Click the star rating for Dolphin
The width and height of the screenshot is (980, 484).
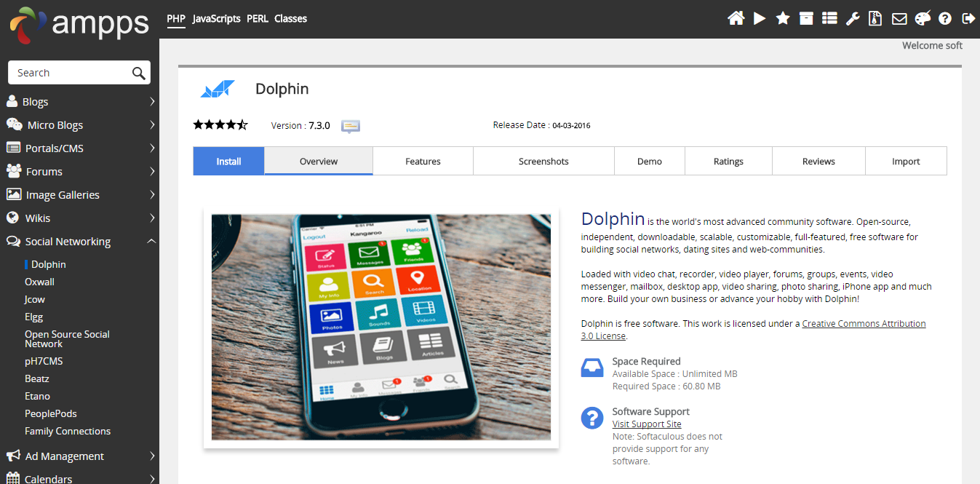220,124
